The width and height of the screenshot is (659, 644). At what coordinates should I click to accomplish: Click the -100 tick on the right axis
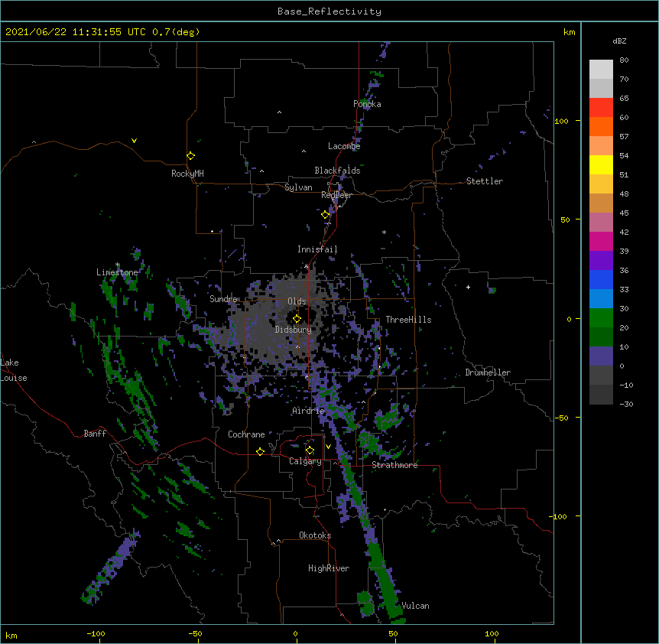(x=559, y=516)
